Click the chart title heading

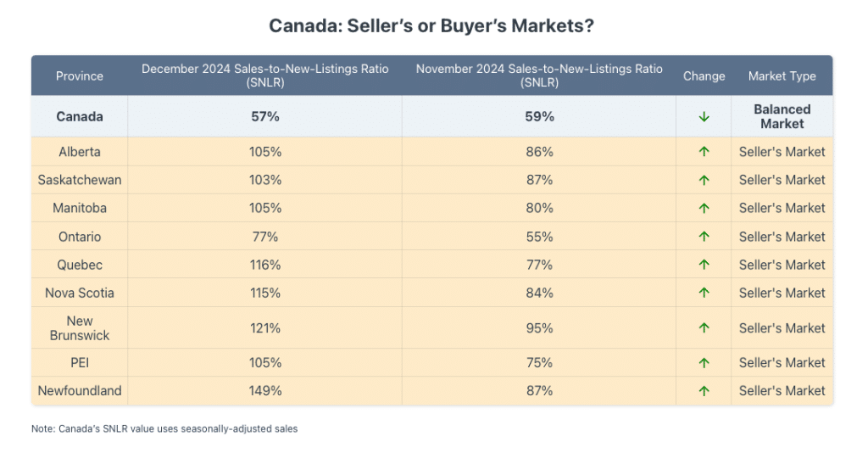coord(431,25)
